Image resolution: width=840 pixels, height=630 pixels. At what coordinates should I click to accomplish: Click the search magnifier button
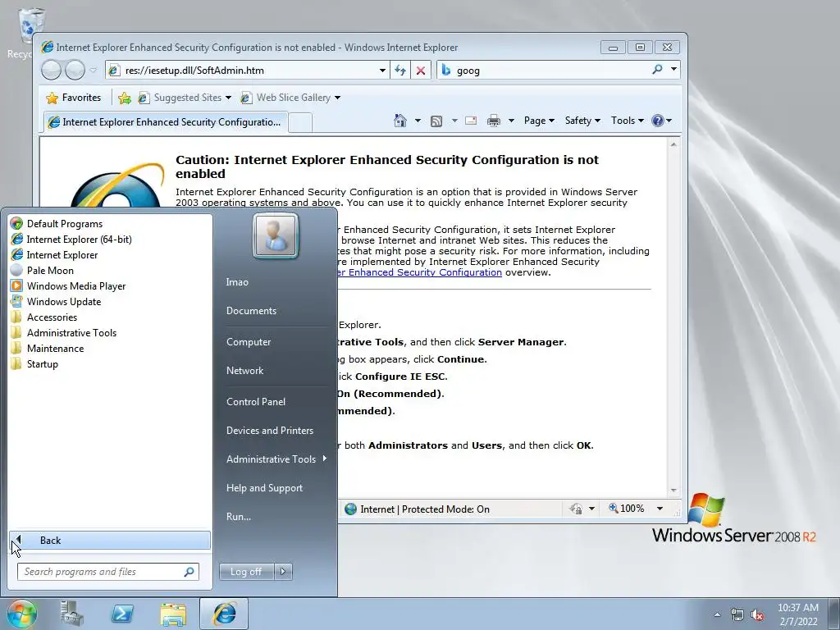pos(657,70)
